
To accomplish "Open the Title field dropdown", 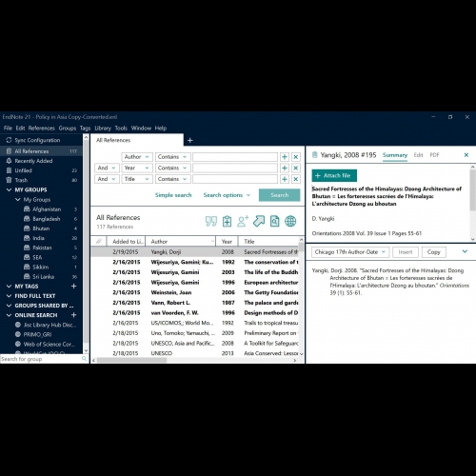I will [137, 179].
